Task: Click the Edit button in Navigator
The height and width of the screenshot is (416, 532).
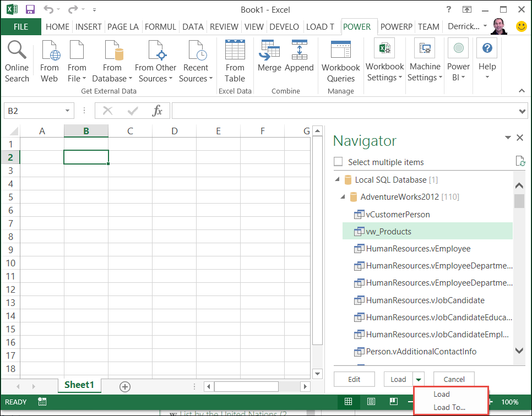Action: (354, 379)
